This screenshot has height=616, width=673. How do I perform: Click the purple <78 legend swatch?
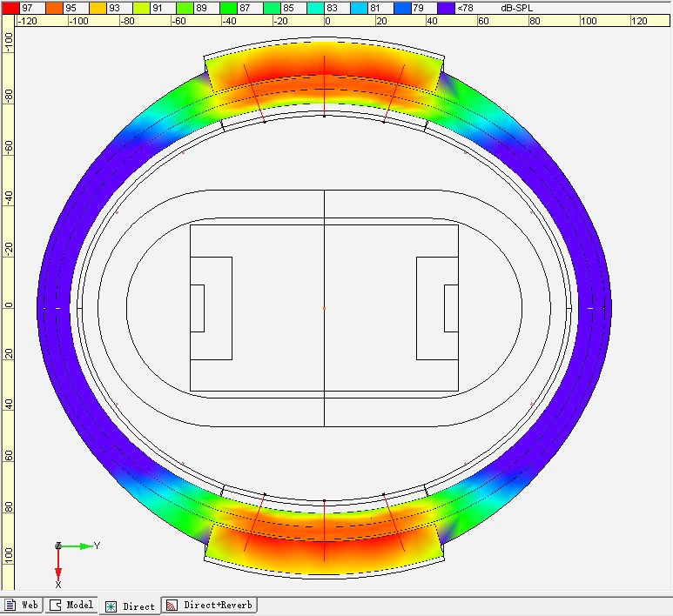tap(446, 8)
